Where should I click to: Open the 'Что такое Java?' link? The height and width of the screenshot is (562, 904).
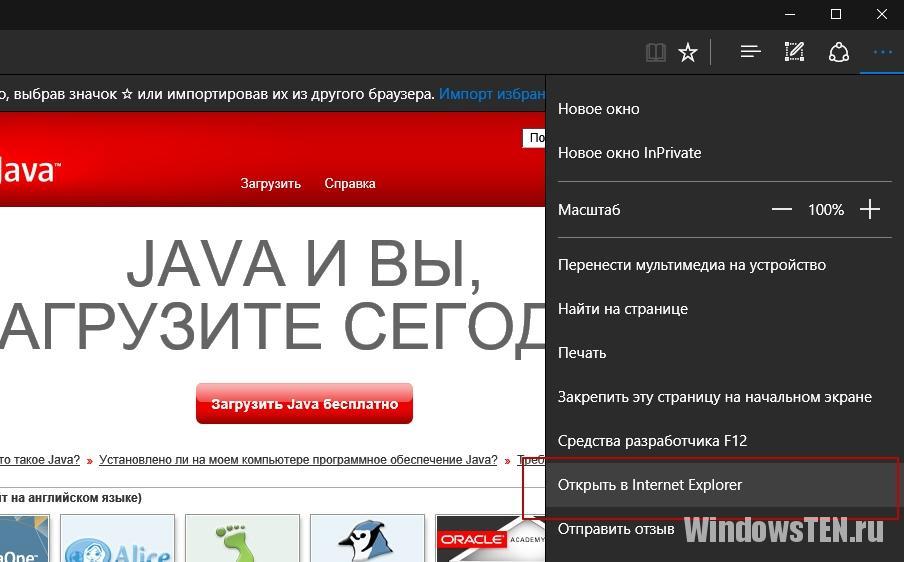coord(40,460)
